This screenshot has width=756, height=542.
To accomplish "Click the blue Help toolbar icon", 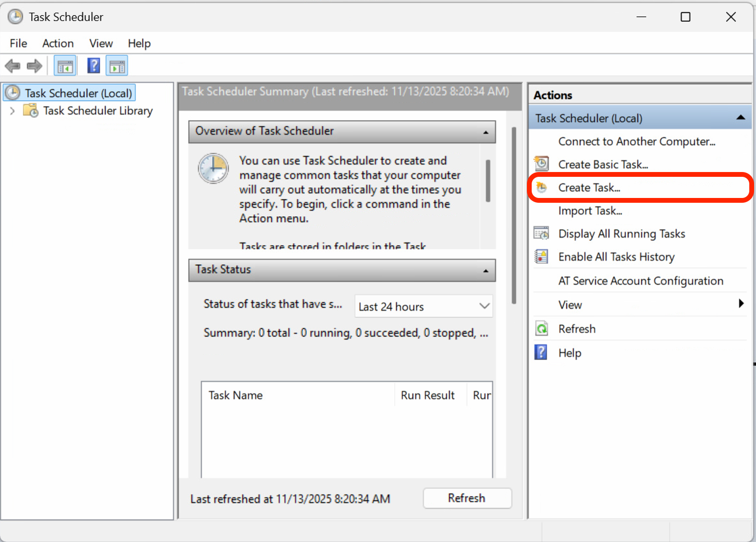I will pos(94,66).
